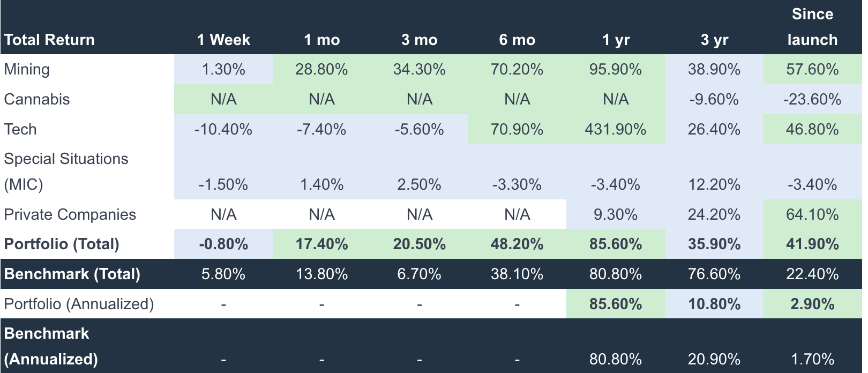
Task: Click Tech 1 Week value -10.40%
Action: tap(223, 129)
